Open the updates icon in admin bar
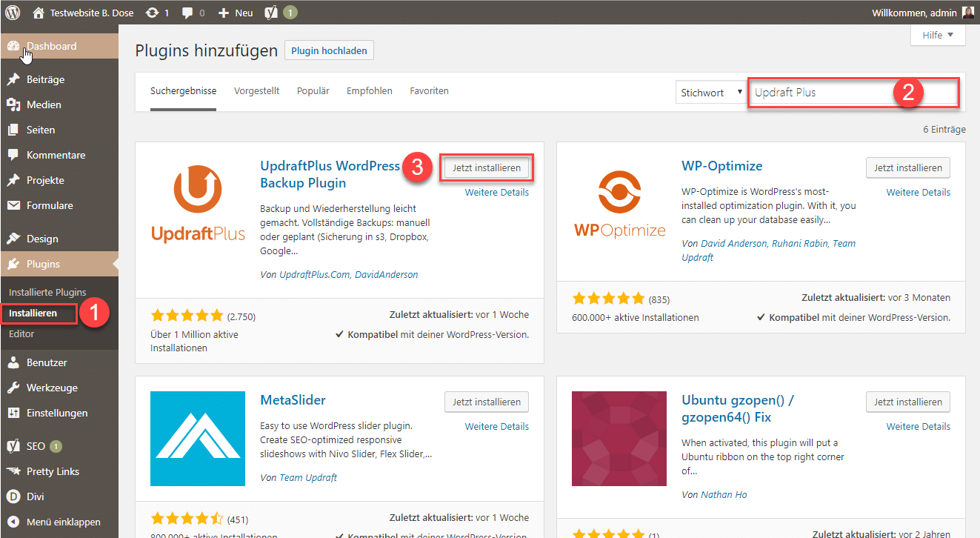The height and width of the screenshot is (538, 980). [x=152, y=13]
